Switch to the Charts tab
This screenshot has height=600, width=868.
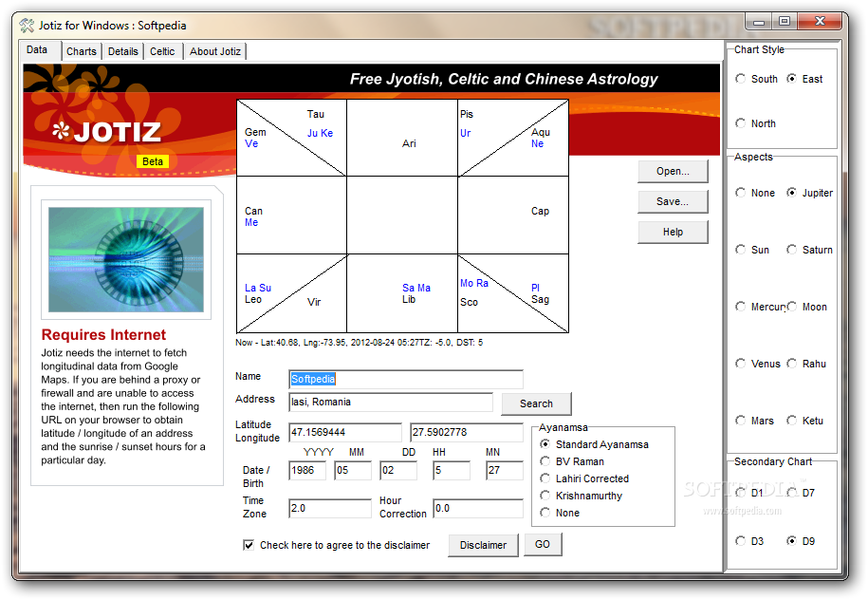coord(82,51)
